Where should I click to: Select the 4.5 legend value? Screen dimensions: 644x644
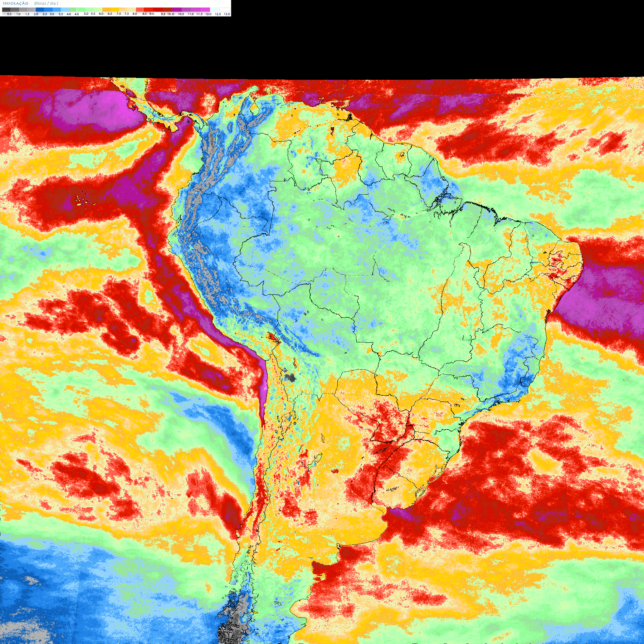pos(77,14)
